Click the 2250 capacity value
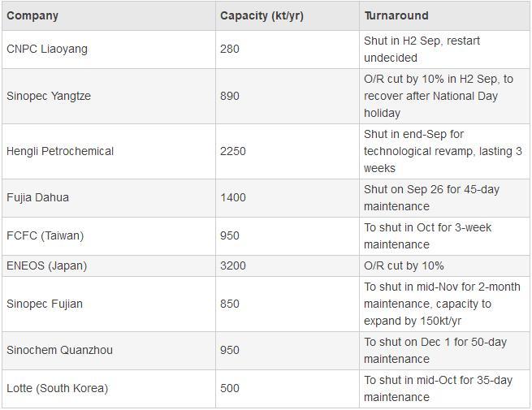 point(233,151)
